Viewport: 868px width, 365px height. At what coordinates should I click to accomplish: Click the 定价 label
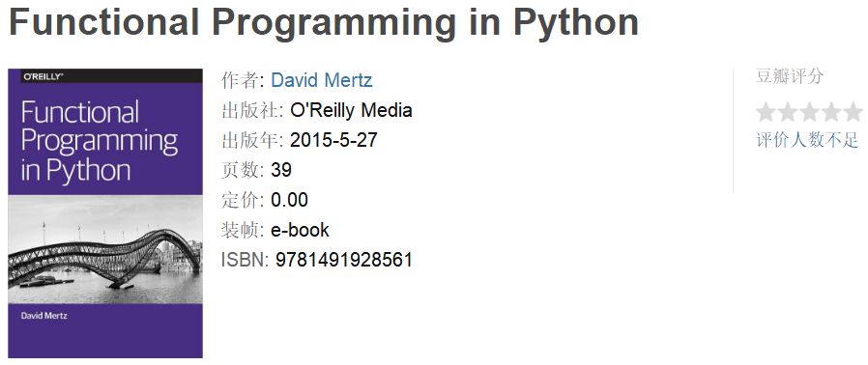243,200
